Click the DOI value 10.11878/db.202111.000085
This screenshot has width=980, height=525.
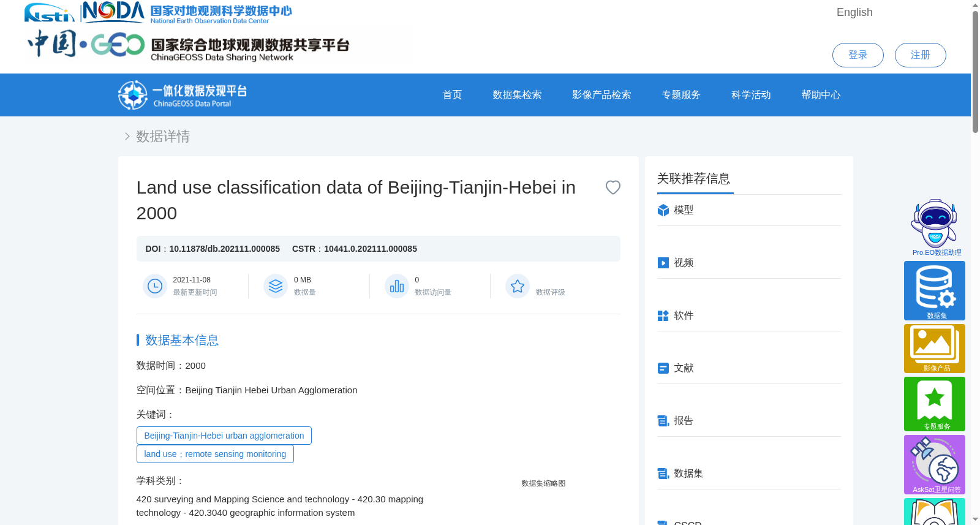(x=224, y=249)
